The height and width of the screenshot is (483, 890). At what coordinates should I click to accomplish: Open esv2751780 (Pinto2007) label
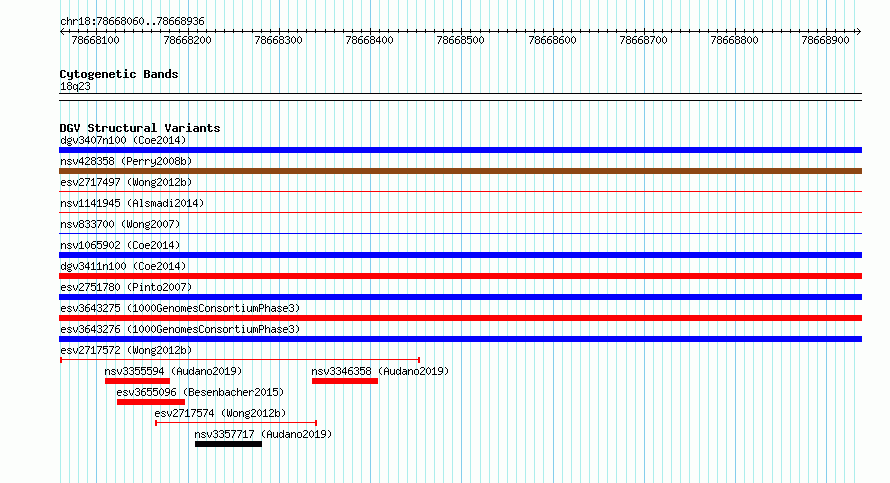[x=126, y=287]
